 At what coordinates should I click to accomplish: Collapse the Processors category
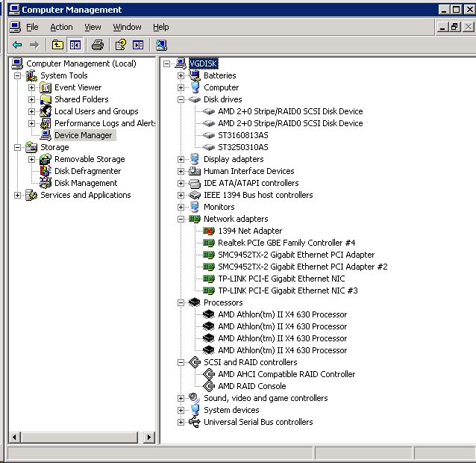181,302
